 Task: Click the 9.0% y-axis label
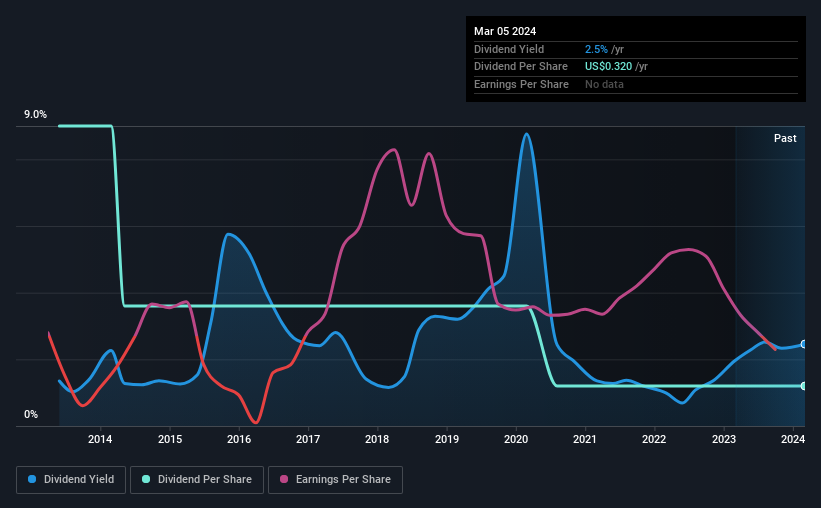point(35,114)
